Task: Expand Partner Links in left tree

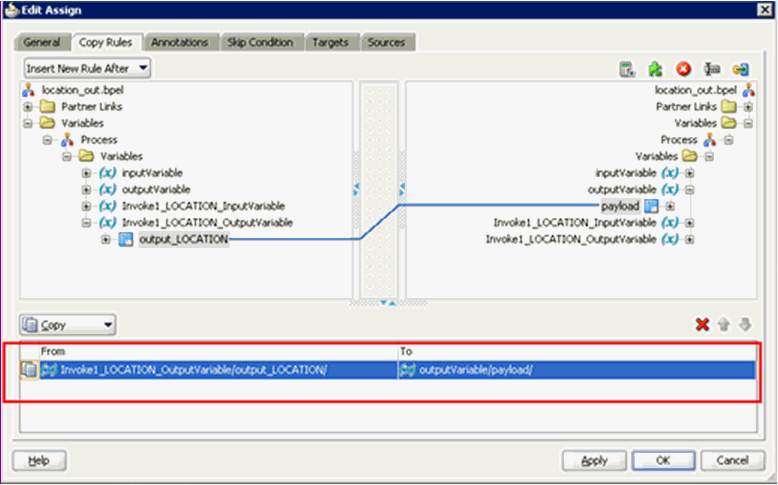Action: point(28,107)
